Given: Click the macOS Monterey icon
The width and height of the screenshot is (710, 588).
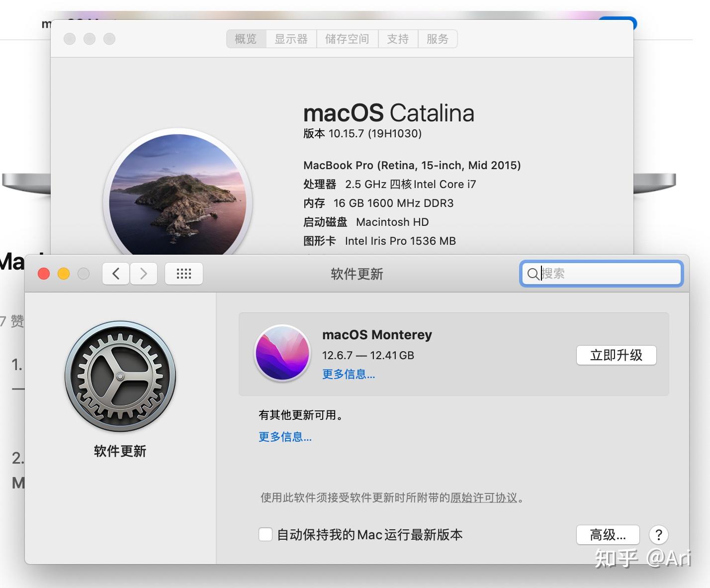Looking at the screenshot, I should pyautogui.click(x=282, y=353).
